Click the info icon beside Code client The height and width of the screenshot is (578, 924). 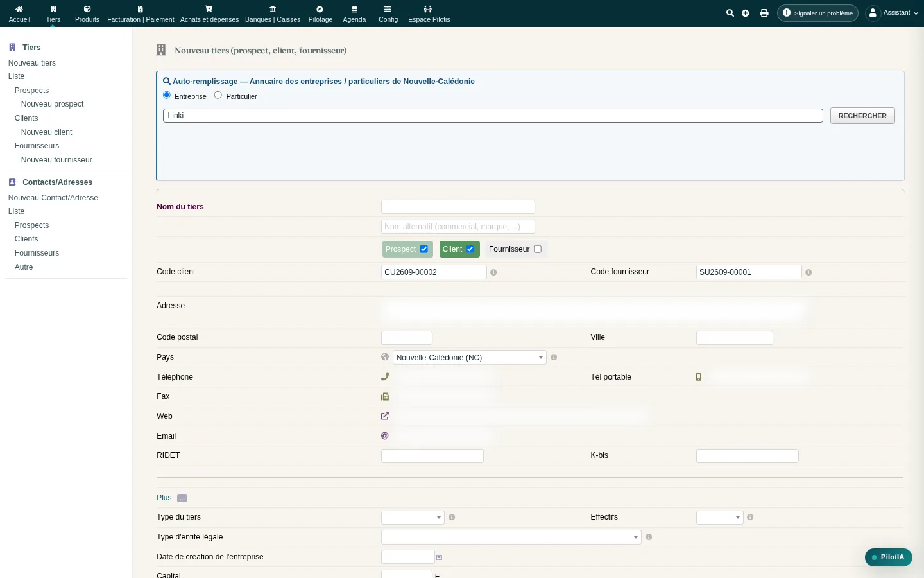pyautogui.click(x=493, y=272)
